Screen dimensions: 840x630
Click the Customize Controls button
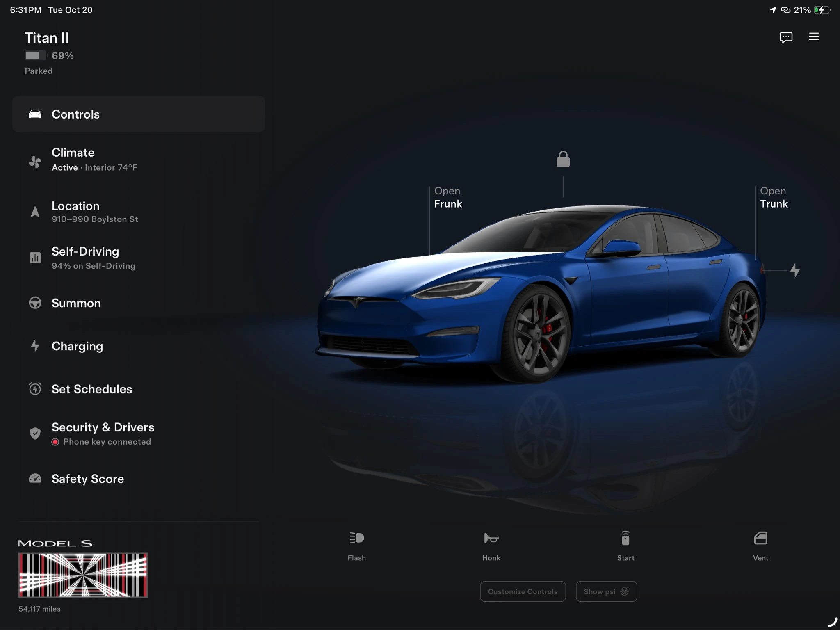click(523, 591)
